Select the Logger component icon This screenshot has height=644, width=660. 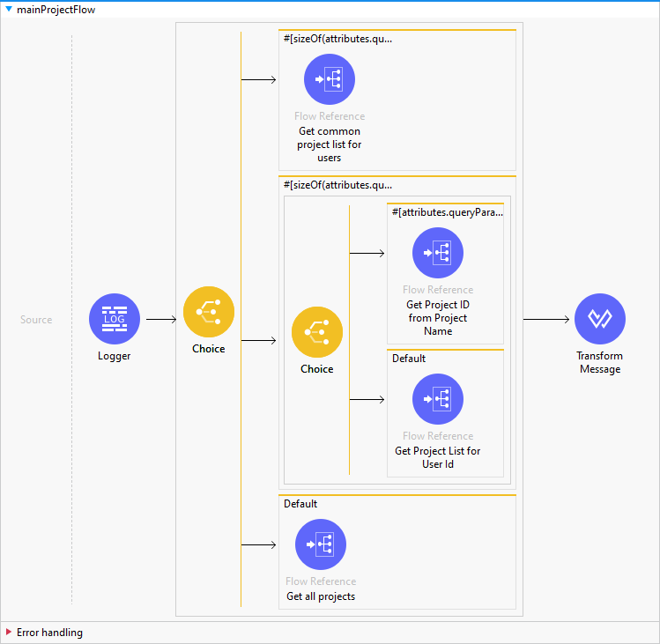[114, 319]
